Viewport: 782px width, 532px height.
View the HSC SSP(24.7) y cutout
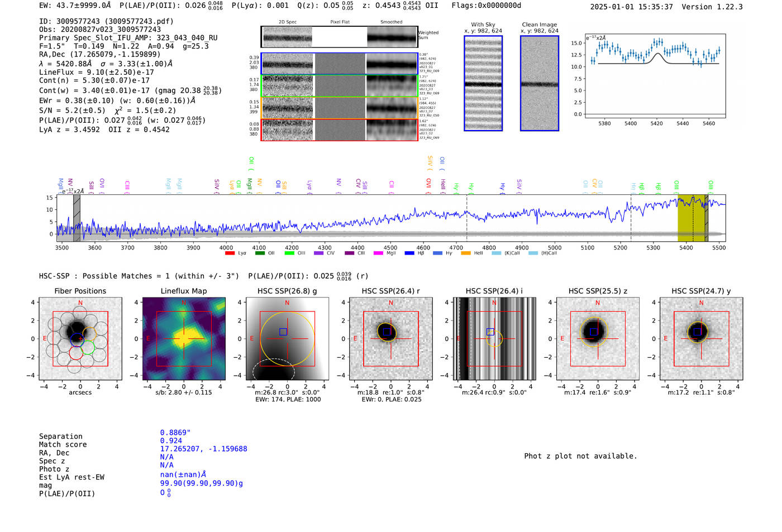(701, 338)
